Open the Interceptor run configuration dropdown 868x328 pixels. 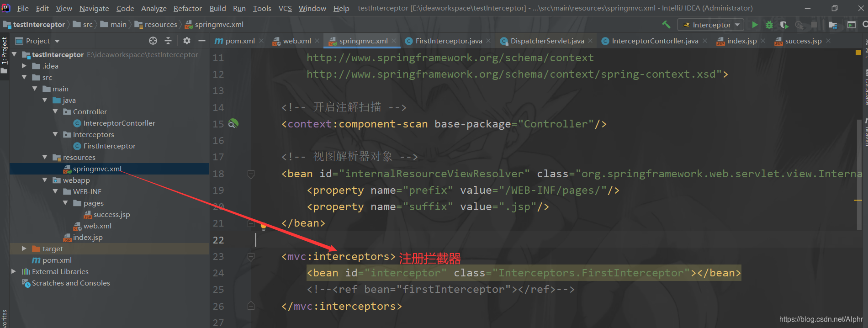point(711,25)
